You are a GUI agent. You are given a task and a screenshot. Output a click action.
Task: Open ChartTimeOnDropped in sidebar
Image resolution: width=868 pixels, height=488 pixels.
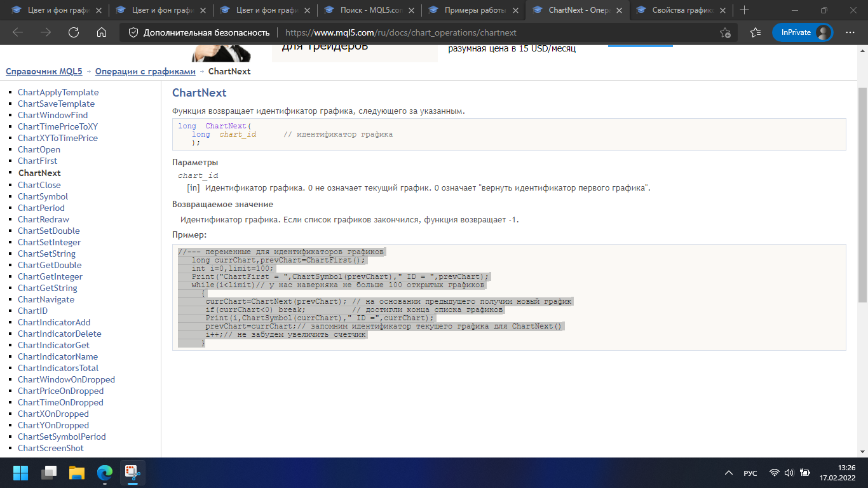pyautogui.click(x=60, y=402)
